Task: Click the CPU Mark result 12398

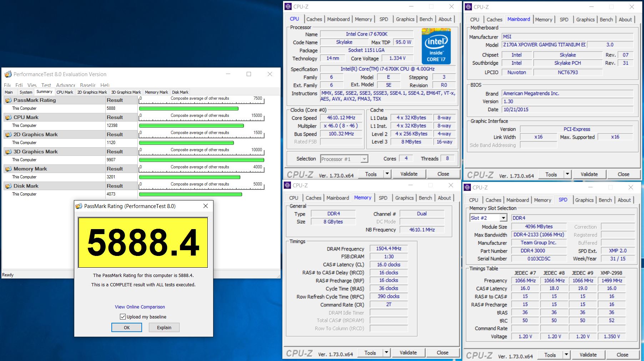Action: click(112, 125)
